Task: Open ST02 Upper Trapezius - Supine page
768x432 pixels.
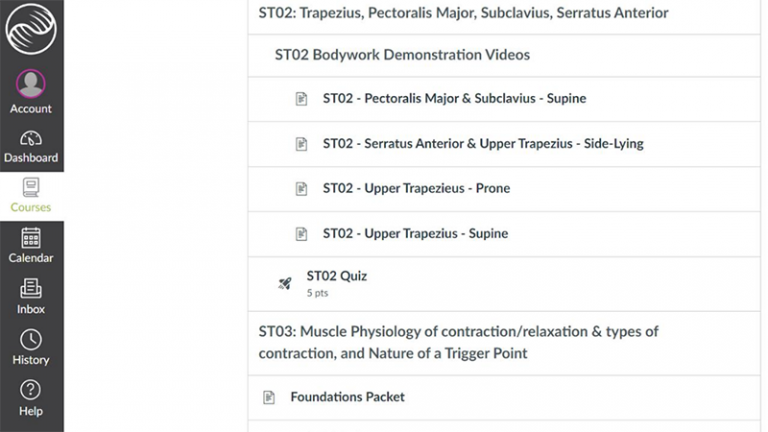Action: point(415,233)
